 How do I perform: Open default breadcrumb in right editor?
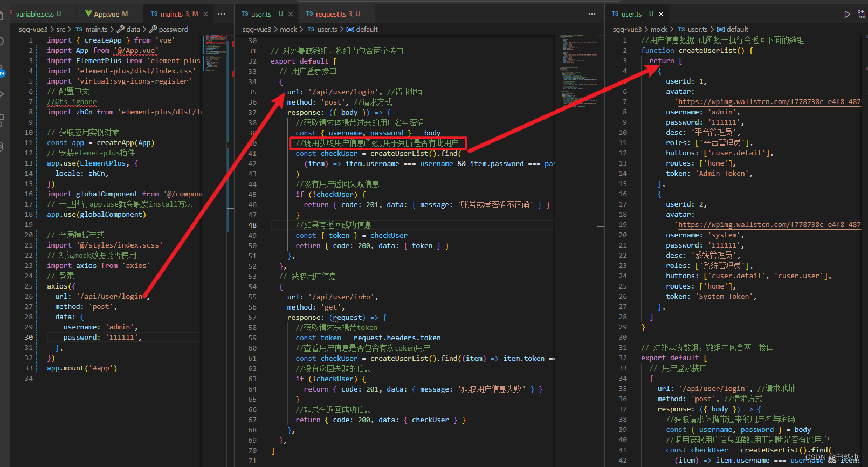[x=737, y=29]
